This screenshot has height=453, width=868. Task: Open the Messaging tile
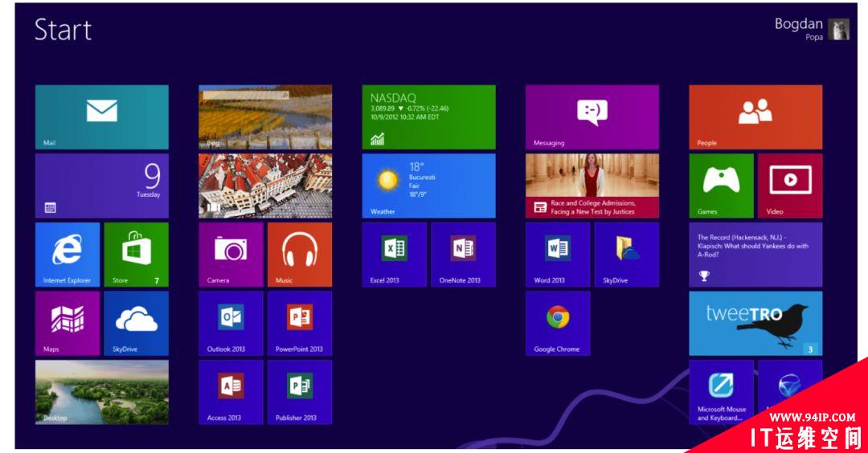coord(592,116)
